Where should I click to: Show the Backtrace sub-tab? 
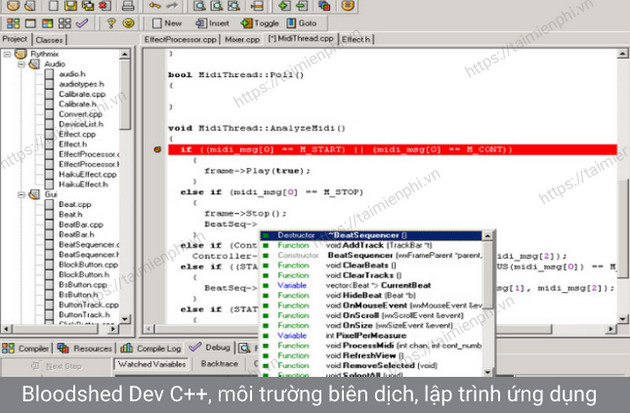click(x=219, y=364)
